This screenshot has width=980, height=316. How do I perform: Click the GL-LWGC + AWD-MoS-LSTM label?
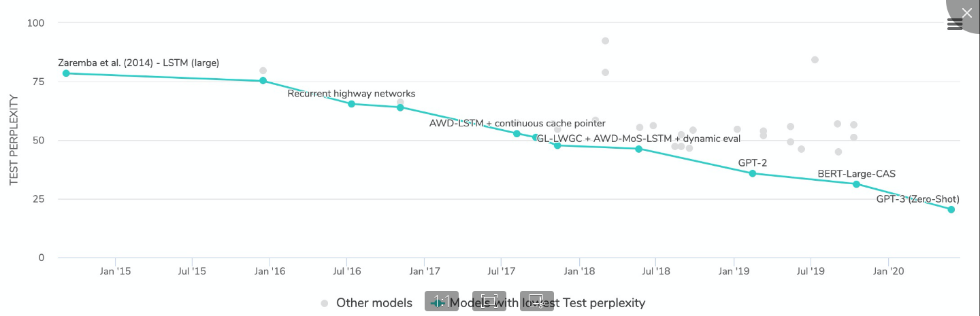(x=638, y=139)
